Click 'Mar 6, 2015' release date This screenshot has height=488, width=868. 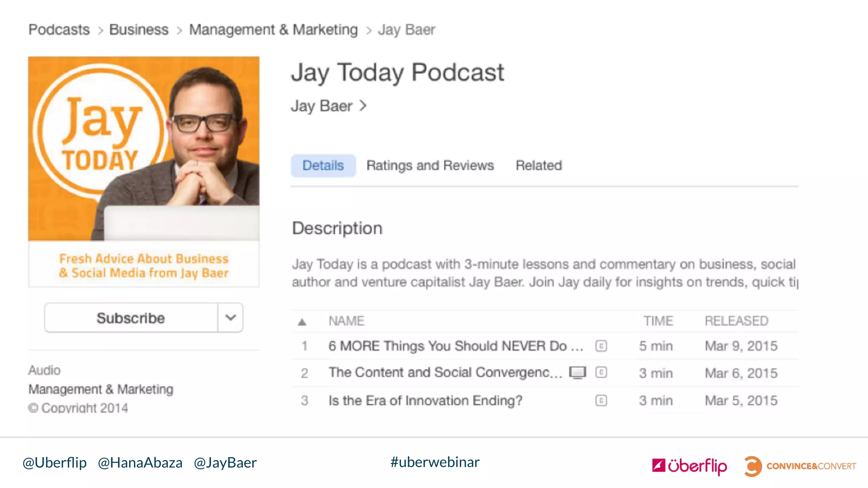pos(741,373)
